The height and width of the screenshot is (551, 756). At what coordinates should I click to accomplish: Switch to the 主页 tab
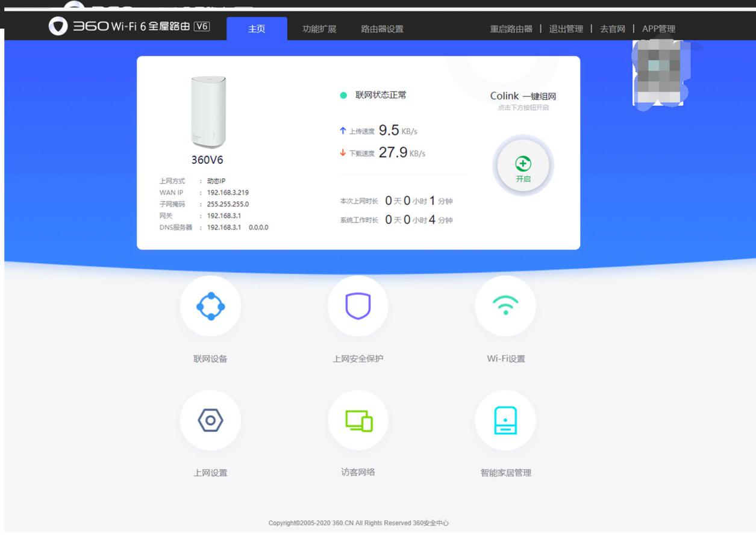tap(257, 28)
